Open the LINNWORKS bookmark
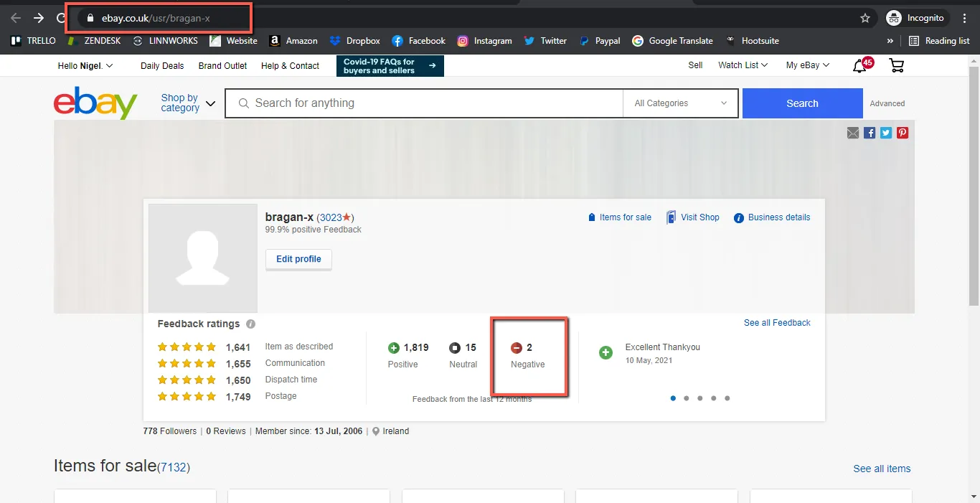 (x=165, y=41)
